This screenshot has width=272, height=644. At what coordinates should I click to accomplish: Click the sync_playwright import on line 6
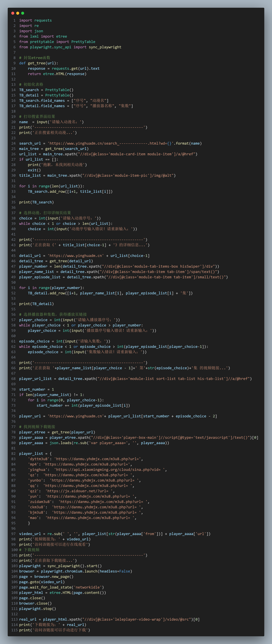click(105, 47)
